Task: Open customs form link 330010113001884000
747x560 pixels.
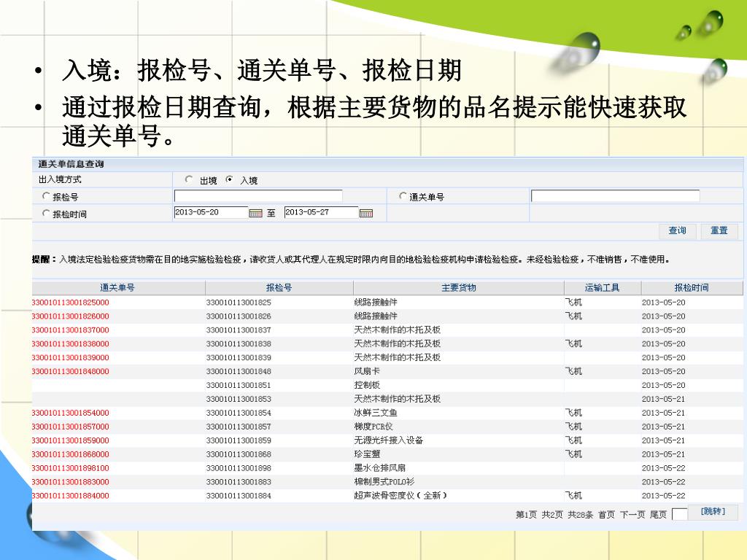Action: click(71, 496)
